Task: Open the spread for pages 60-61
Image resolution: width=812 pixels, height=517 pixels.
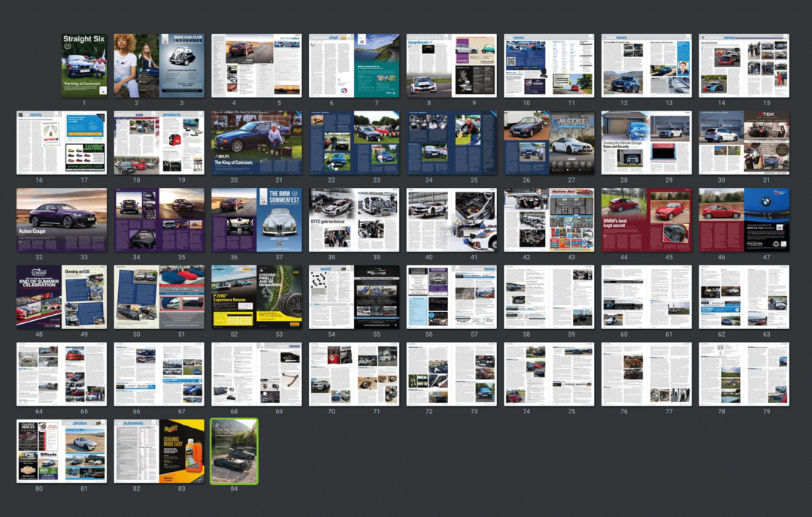Action: click(647, 297)
